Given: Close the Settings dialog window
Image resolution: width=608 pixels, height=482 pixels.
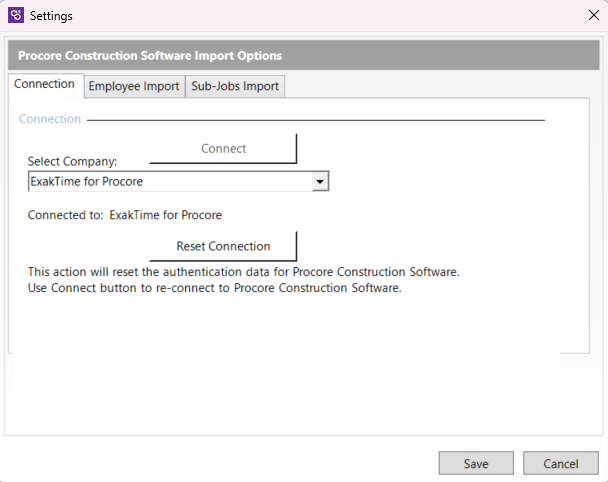Looking at the screenshot, I should tap(594, 16).
